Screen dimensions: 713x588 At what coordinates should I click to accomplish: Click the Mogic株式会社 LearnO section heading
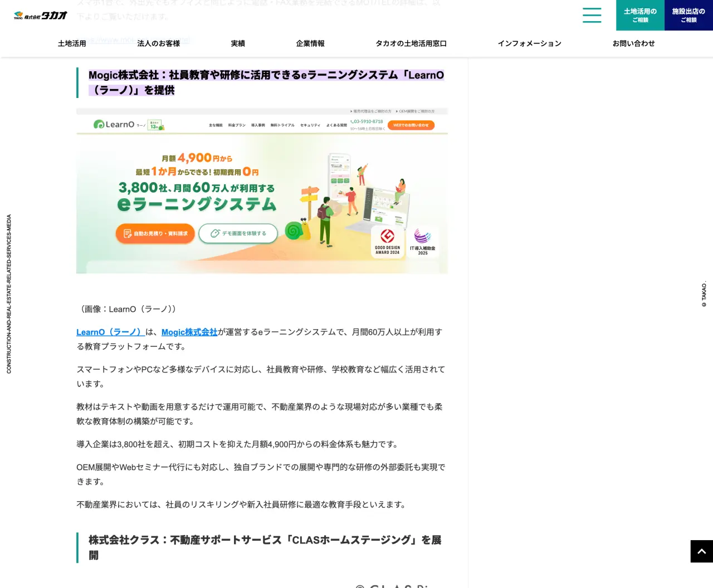266,82
